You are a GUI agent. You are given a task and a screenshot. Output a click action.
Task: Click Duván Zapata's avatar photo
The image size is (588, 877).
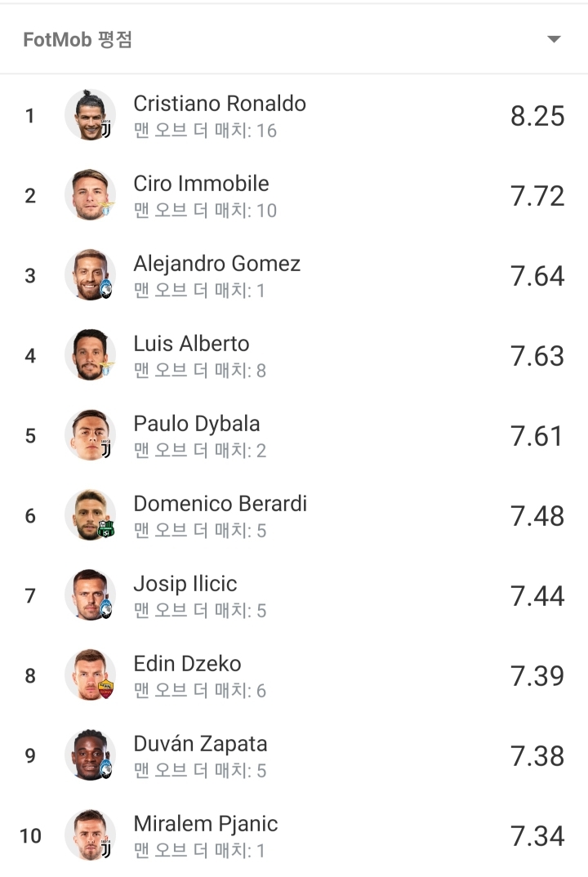89,755
